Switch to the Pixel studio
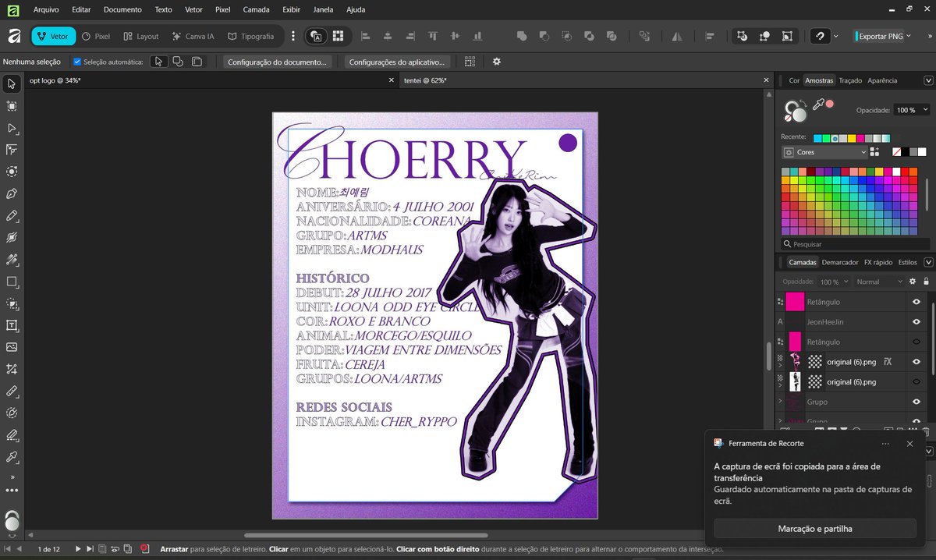The height and width of the screenshot is (560, 936). pyautogui.click(x=96, y=36)
